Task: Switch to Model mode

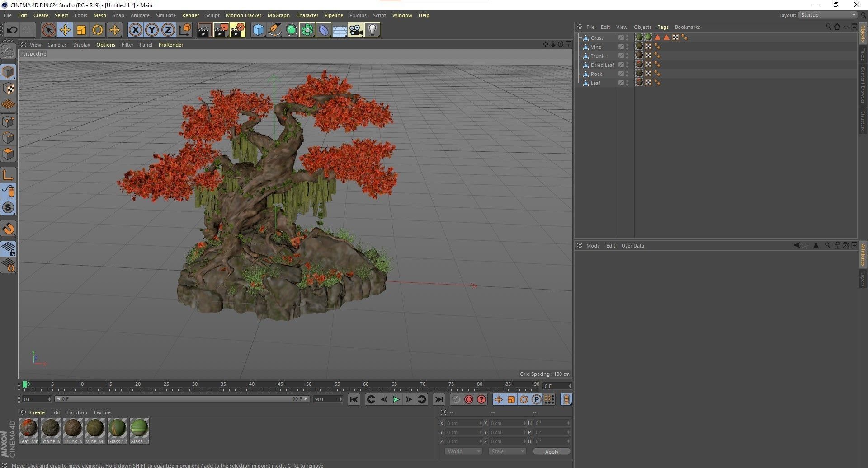Action: point(8,72)
